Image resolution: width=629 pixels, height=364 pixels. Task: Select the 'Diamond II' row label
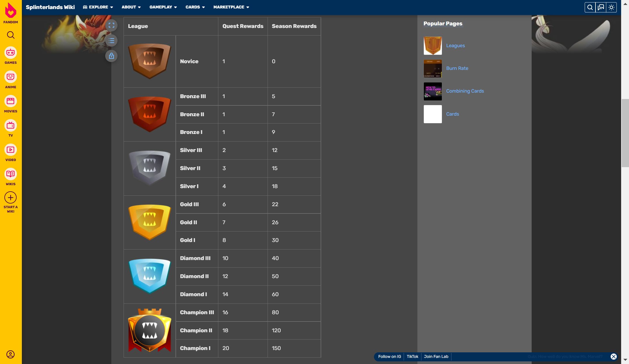(x=194, y=276)
